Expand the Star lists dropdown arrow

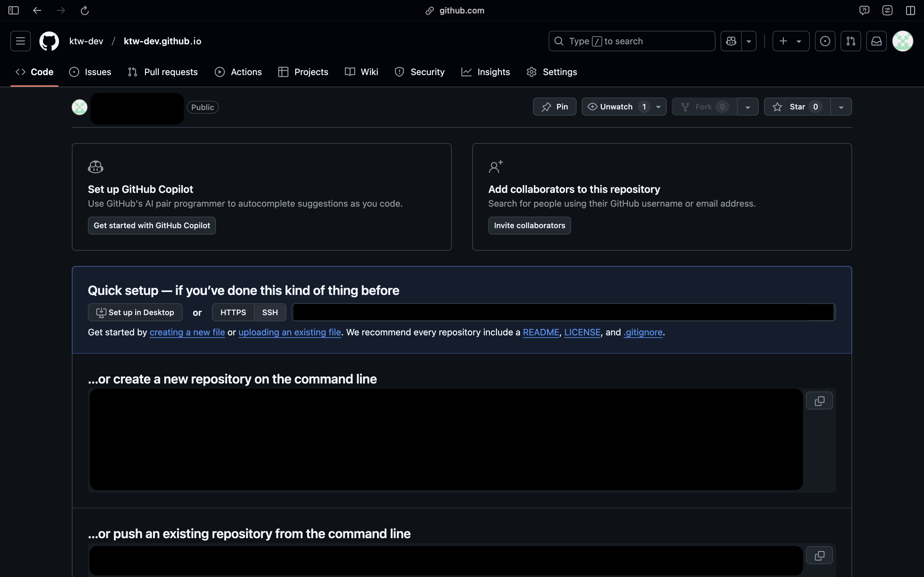841,107
